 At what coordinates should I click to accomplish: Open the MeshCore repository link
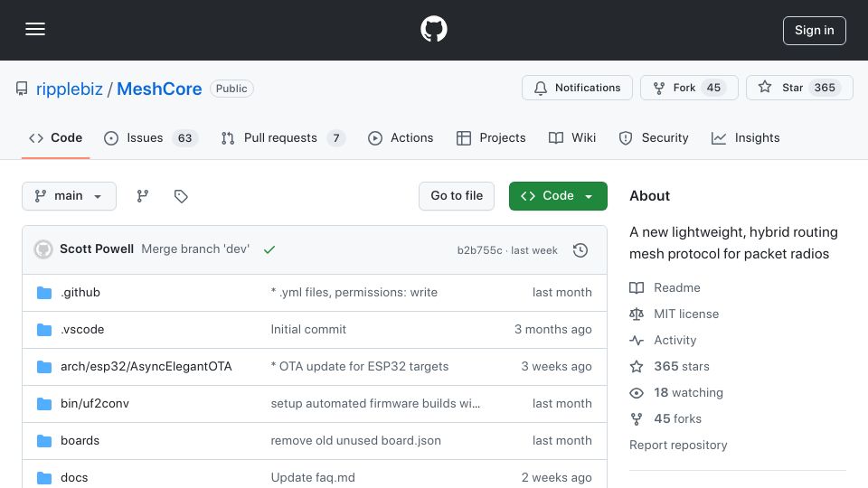[159, 89]
